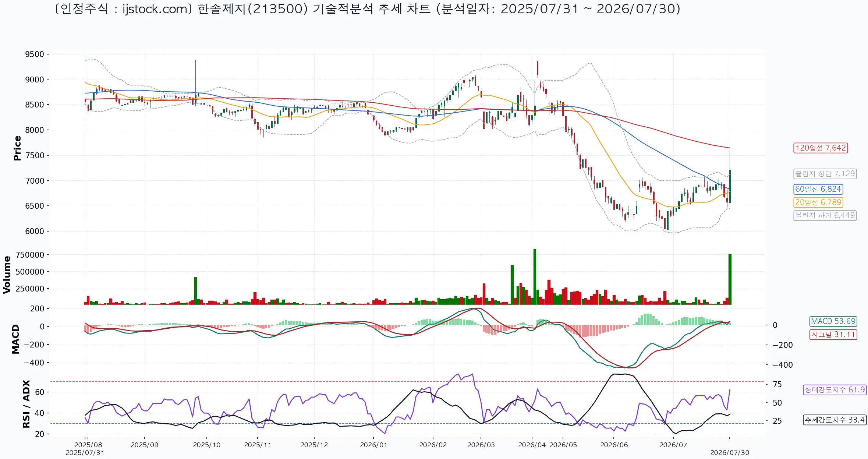Viewport: 868px width, 459px height.
Task: Click the 750000 volume axis tick
Action: pyautogui.click(x=30, y=255)
